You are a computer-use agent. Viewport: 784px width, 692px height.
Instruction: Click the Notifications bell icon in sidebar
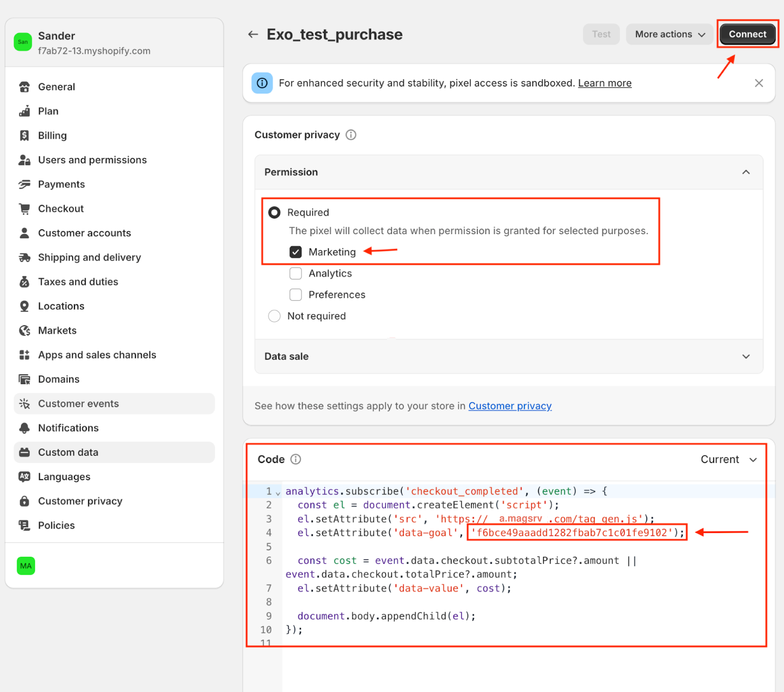24,428
